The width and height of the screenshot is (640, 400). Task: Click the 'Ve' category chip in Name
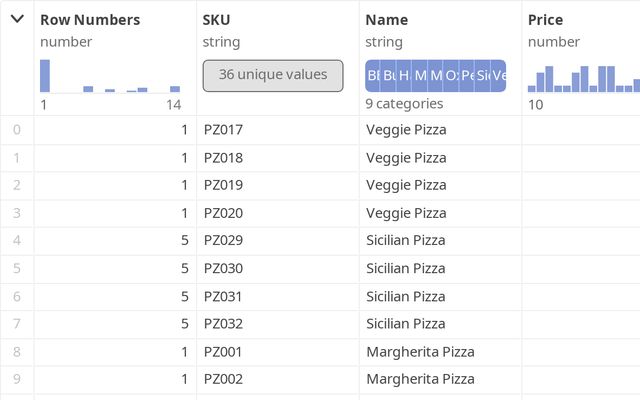(x=499, y=75)
